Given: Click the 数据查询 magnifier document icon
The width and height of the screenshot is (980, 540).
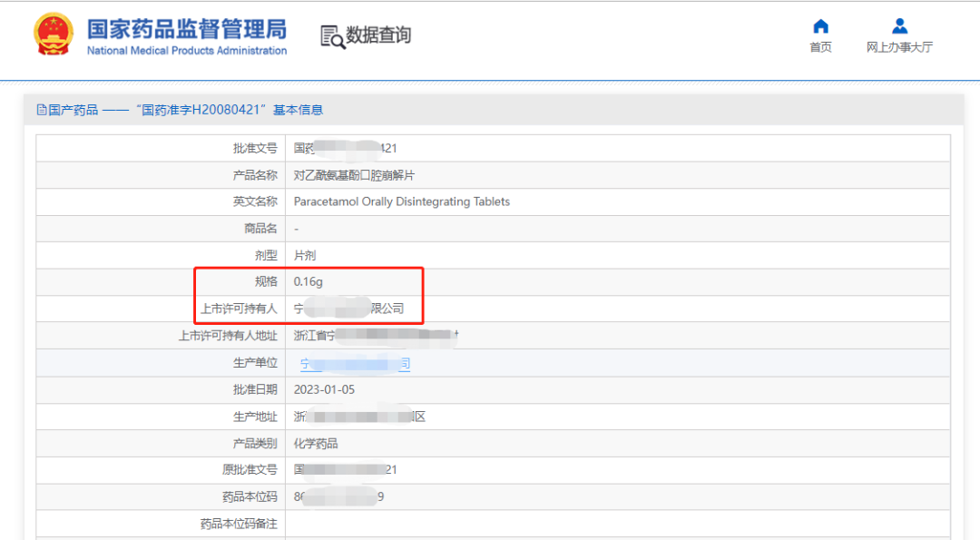Looking at the screenshot, I should point(332,36).
